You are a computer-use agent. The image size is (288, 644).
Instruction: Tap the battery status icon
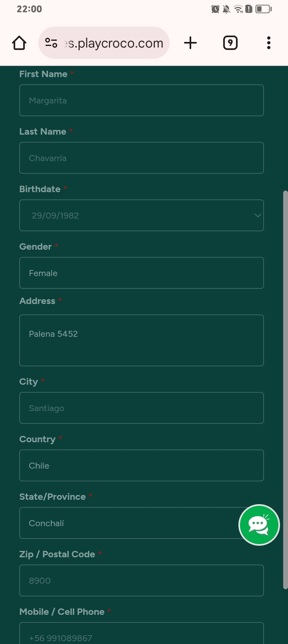(x=263, y=9)
